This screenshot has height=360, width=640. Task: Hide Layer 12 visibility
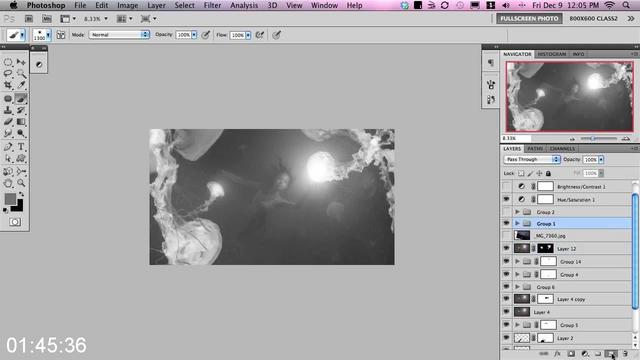pyautogui.click(x=507, y=248)
